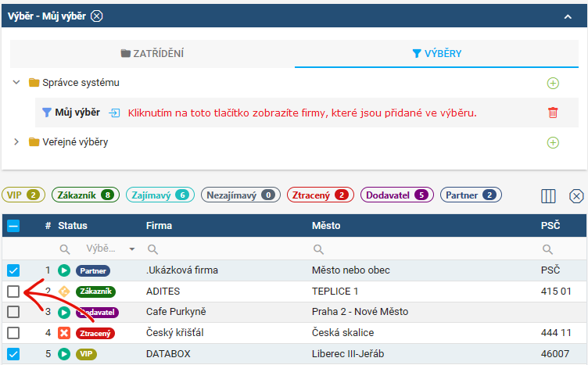Select the TEPLICE 1 city cell
Image resolution: width=588 pixels, height=365 pixels.
(x=335, y=292)
